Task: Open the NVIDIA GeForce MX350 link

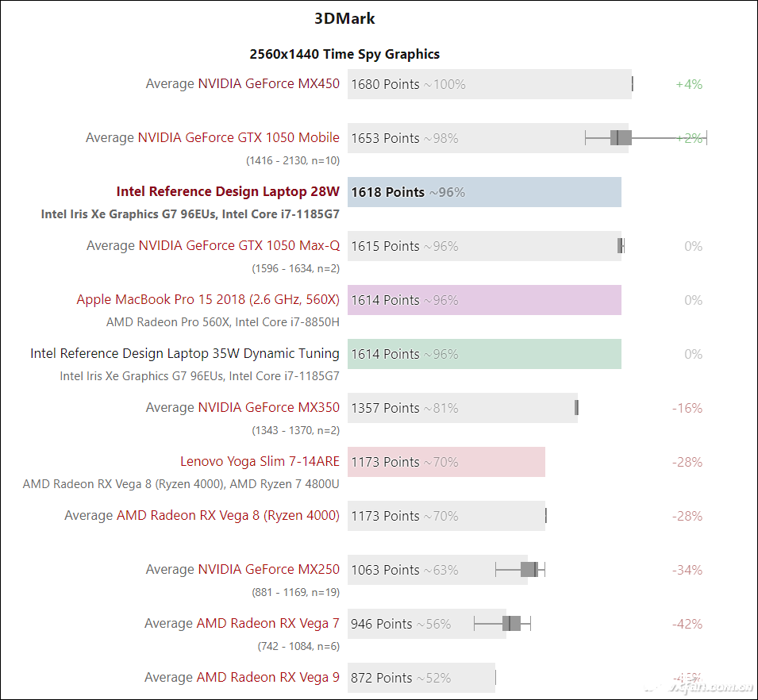Action: (268, 408)
